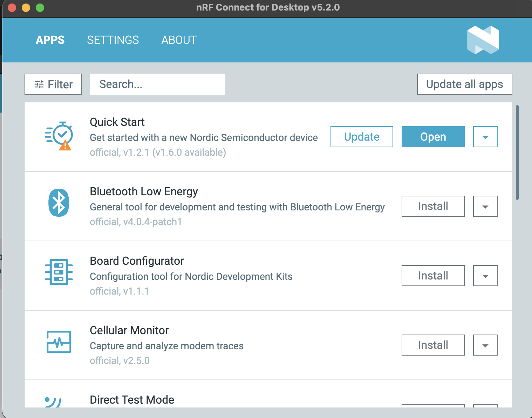This screenshot has height=418, width=532.
Task: Click the Cellular Monitor waveform icon
Action: coord(59,342)
